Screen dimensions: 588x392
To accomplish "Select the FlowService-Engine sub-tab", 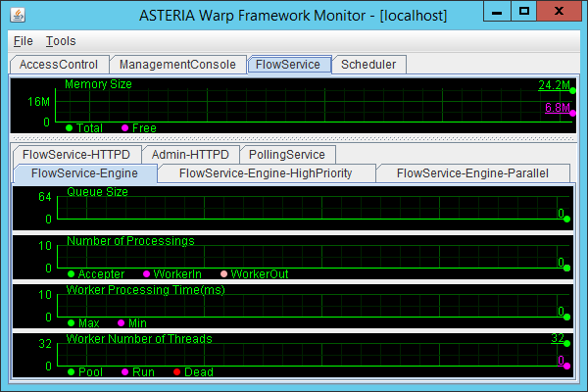I will pyautogui.click(x=84, y=173).
